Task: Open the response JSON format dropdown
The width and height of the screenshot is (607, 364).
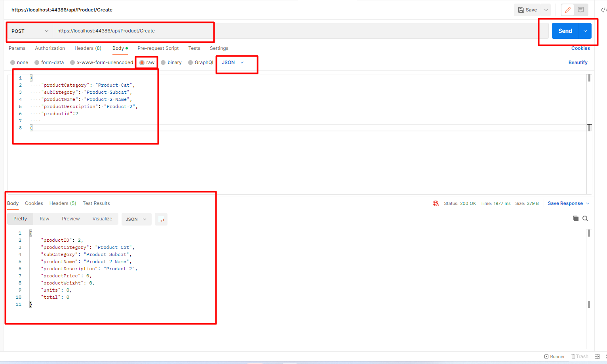Action: coord(136,219)
